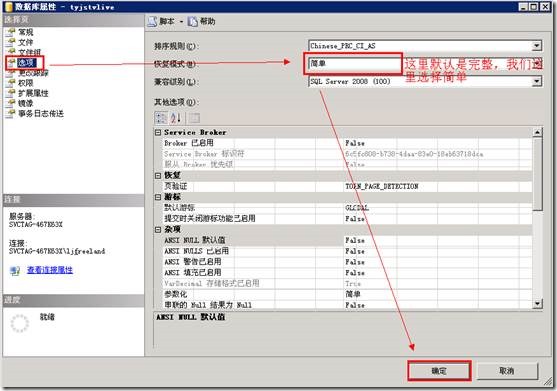Collapse the Service Broker section
The width and height of the screenshot is (557, 391).
click(x=158, y=132)
